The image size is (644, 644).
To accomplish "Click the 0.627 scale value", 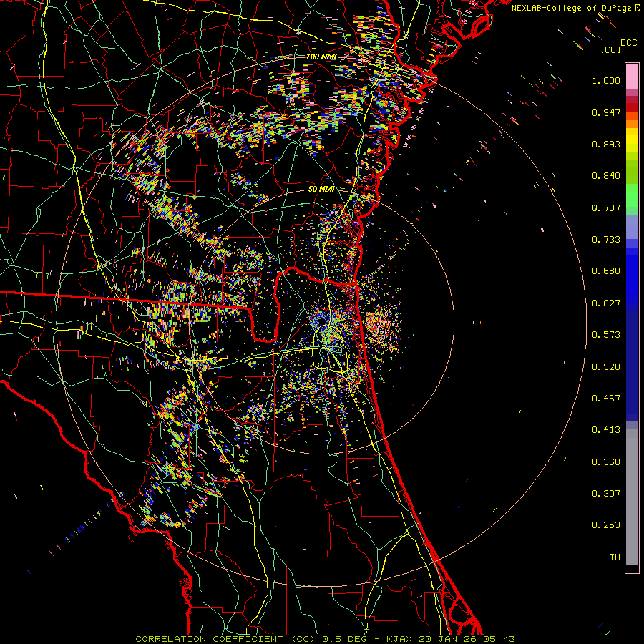I will pos(605,303).
